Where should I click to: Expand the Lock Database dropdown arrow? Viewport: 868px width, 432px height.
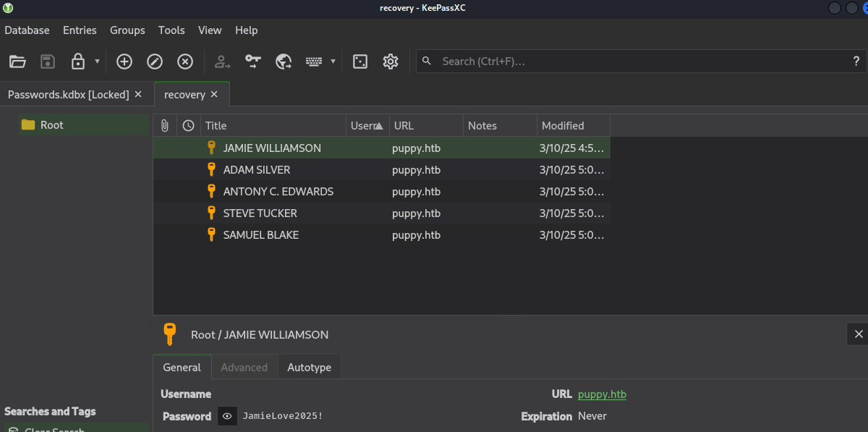[97, 62]
